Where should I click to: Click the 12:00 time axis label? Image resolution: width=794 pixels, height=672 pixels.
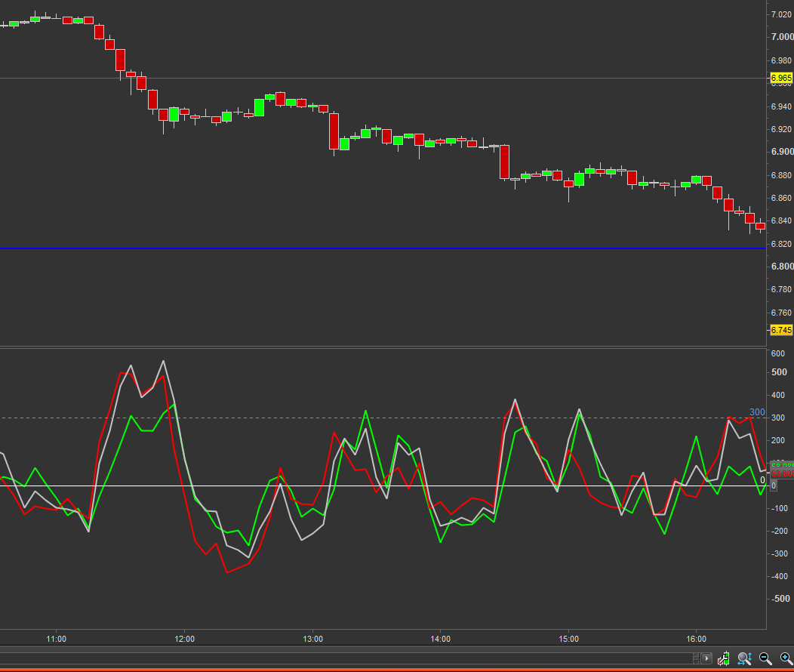coord(184,639)
